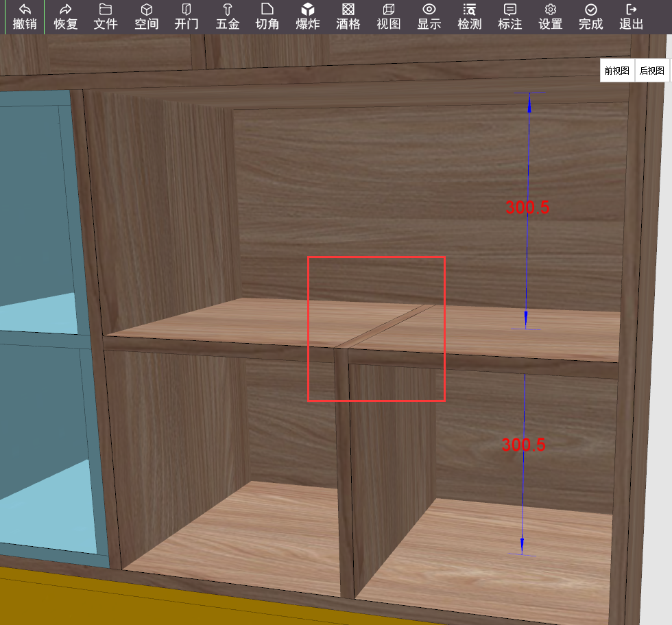Screen dimensions: 672x625
Task: Select the 空间 (space) cube tool
Action: click(146, 16)
